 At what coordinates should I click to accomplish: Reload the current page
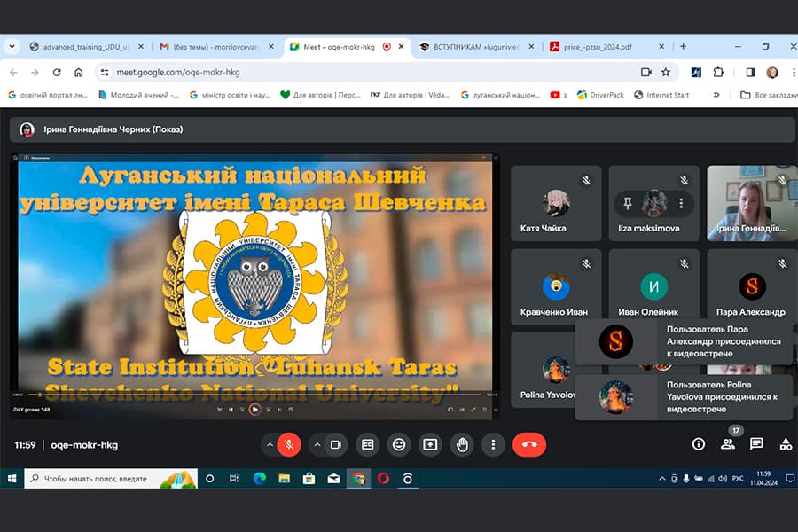pos(57,73)
